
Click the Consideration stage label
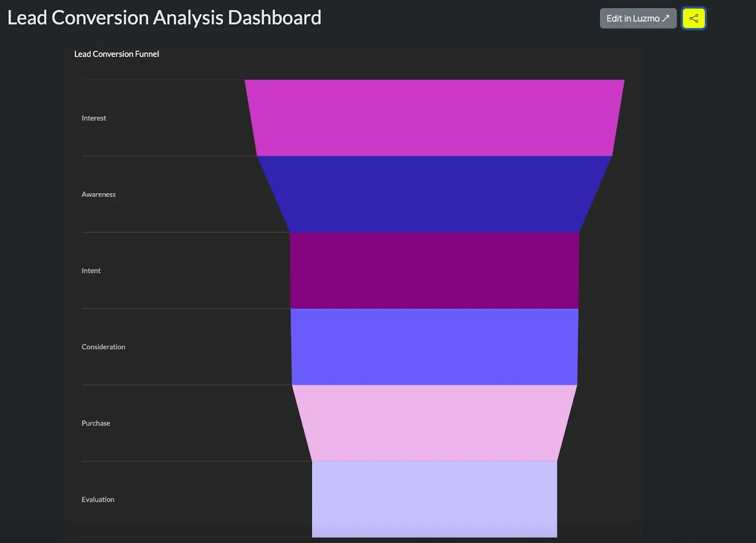[103, 347]
